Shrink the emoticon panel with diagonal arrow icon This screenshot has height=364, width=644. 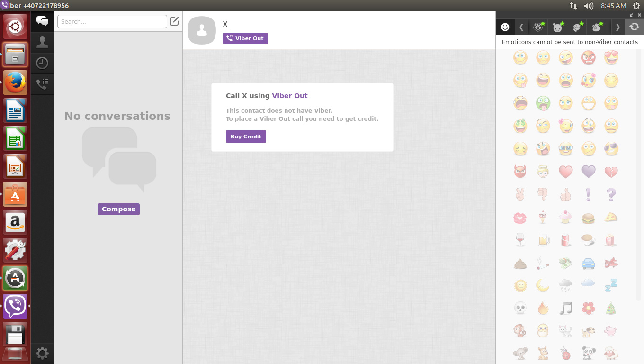click(x=632, y=15)
